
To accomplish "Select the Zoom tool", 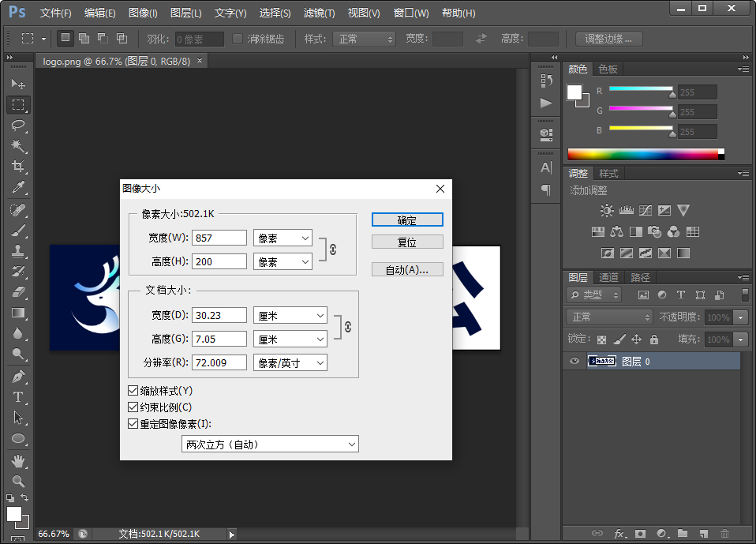I will pyautogui.click(x=18, y=480).
